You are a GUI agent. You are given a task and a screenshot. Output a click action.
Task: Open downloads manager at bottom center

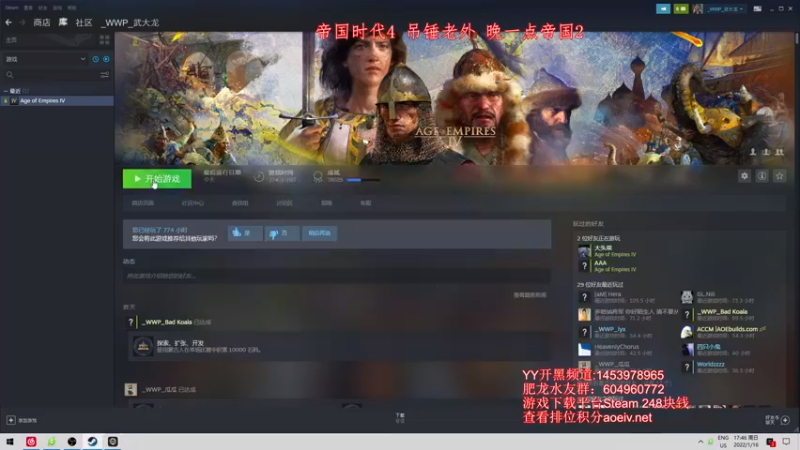click(x=400, y=418)
